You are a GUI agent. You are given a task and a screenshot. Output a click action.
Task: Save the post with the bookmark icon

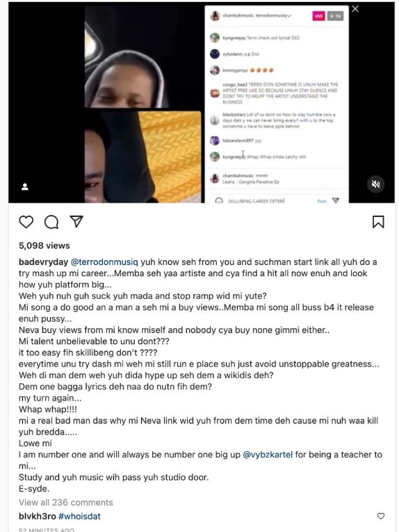[x=378, y=222]
